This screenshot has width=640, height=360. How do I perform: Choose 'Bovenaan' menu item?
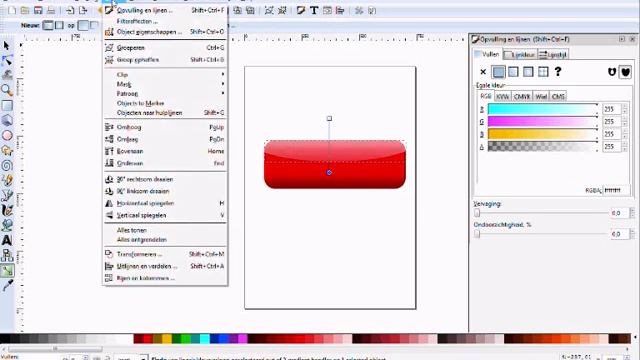click(x=165, y=151)
